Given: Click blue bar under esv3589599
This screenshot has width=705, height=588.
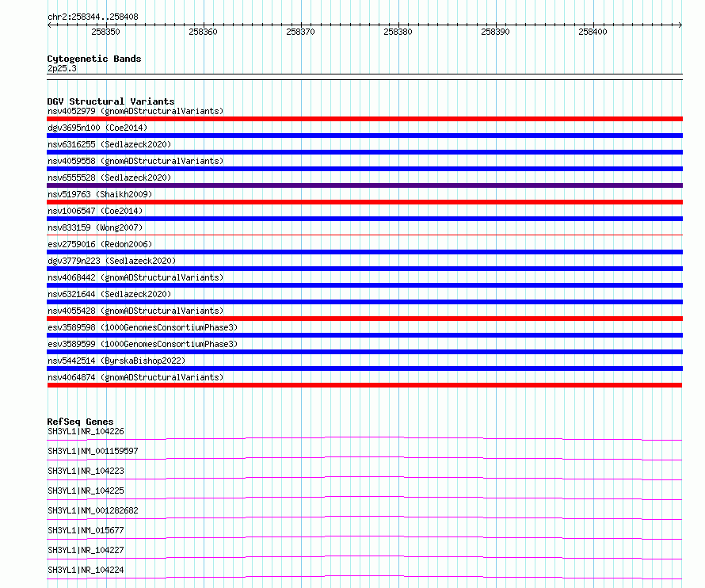Looking at the screenshot, I should pyautogui.click(x=364, y=352).
